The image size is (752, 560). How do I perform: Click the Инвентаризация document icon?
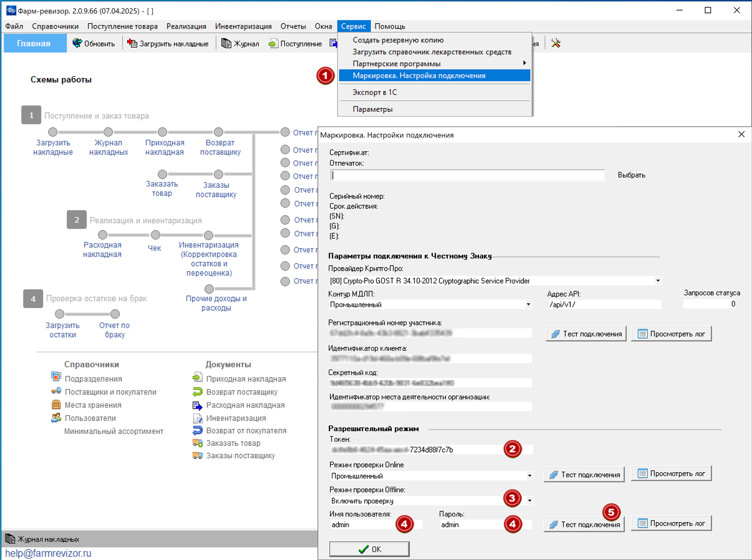(x=197, y=418)
